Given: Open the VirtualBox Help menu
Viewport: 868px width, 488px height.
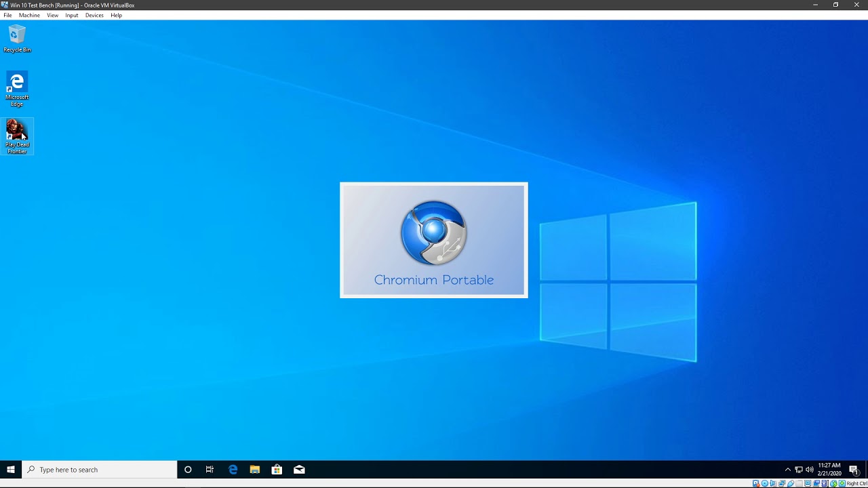Looking at the screenshot, I should [117, 15].
